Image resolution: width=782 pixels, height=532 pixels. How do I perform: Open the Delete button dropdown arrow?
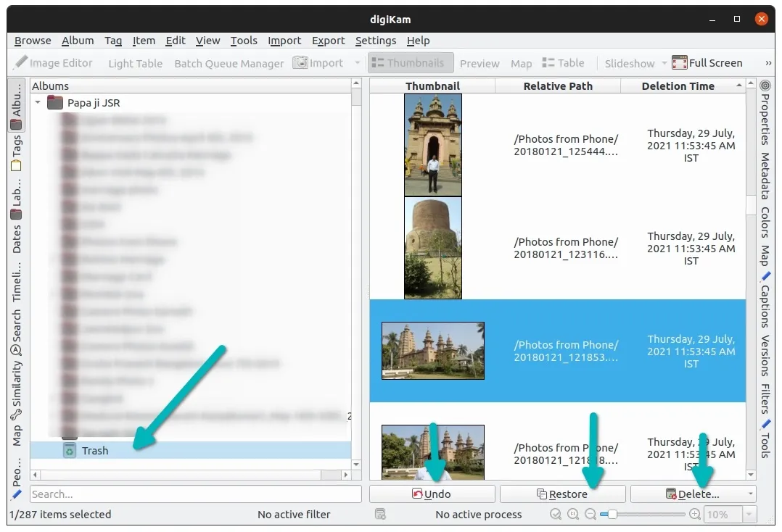(749, 494)
